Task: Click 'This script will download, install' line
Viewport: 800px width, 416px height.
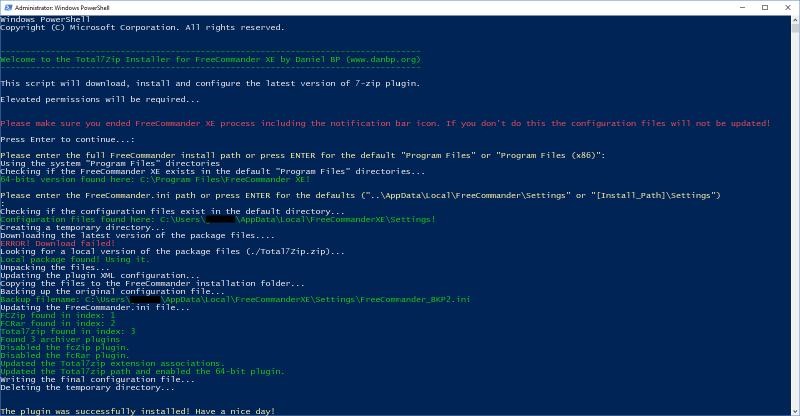Action: point(210,84)
